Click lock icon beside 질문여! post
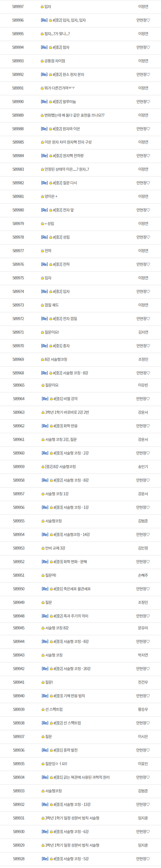The image size is (161, 868). [43, 576]
